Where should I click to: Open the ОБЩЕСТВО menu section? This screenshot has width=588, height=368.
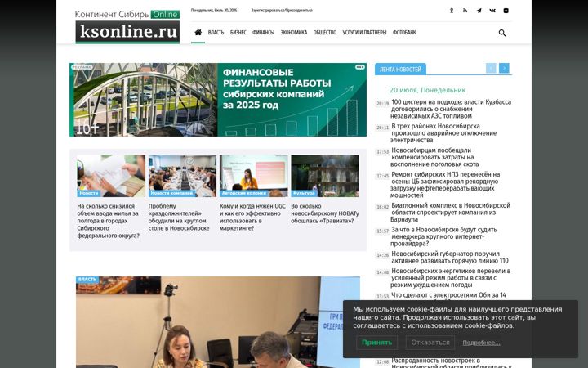pyautogui.click(x=325, y=32)
